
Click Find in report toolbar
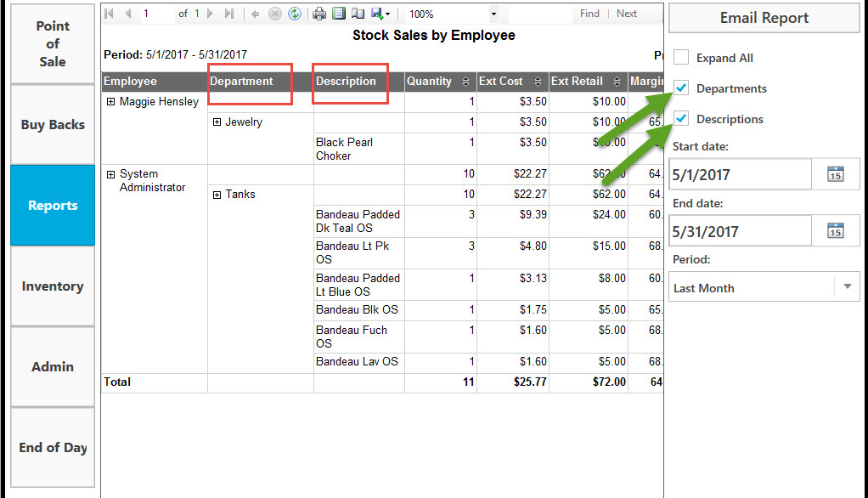tap(589, 14)
